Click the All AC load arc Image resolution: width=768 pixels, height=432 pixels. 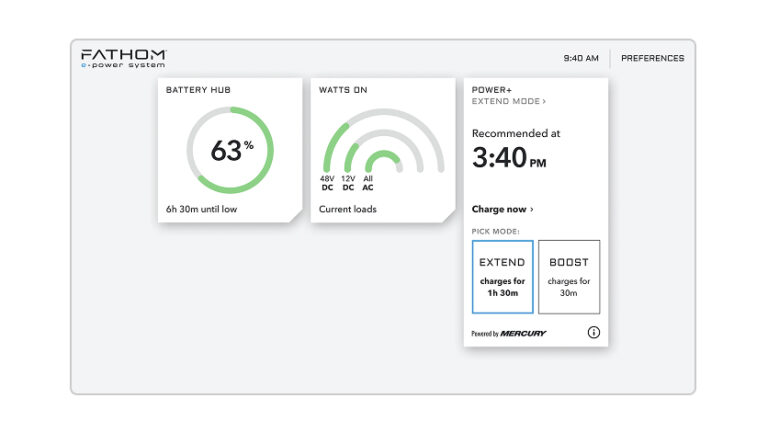tap(381, 153)
